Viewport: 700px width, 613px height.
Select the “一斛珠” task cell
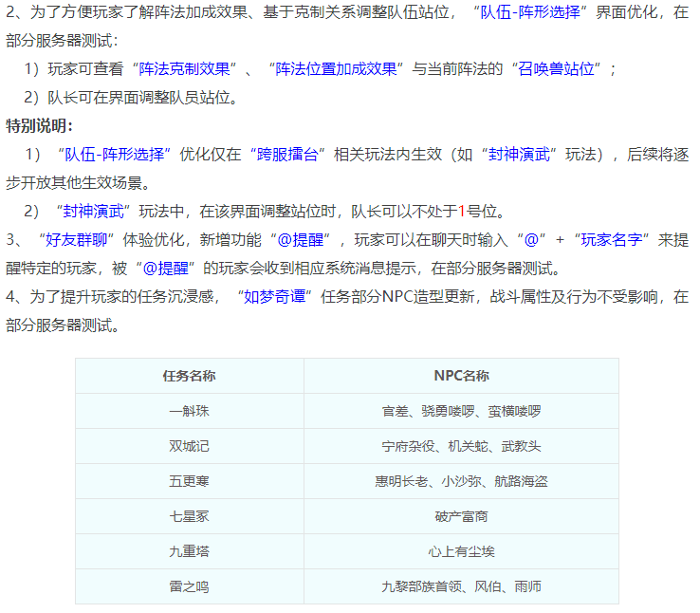(x=189, y=411)
